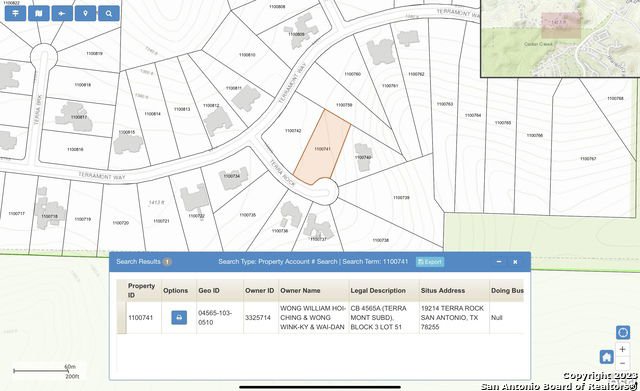Click the highlighted parcel 1100741 on map
640x391 pixels.
(322, 149)
